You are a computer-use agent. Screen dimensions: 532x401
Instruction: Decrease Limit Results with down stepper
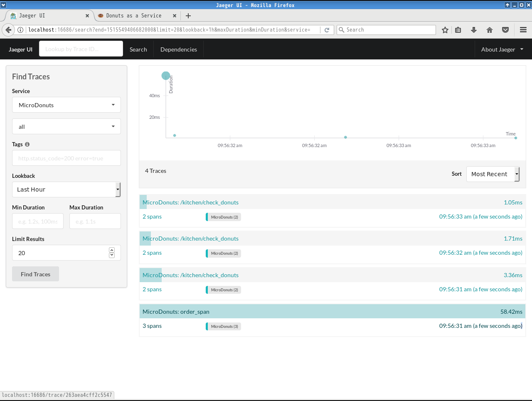(112, 255)
